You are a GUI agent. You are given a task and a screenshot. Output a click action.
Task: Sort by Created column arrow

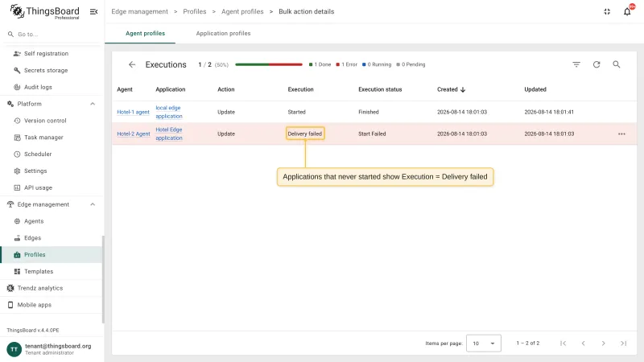pos(463,89)
